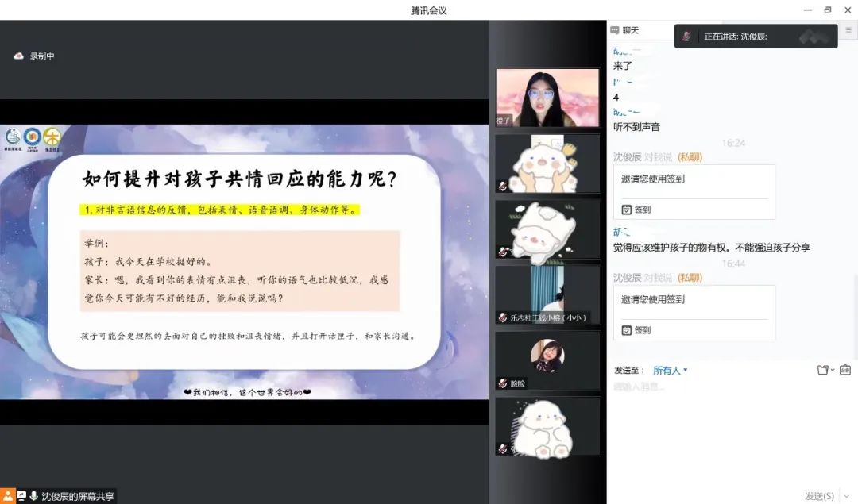Click the first 签到 check-in button (16:24)
The height and width of the screenshot is (504, 858).
636,210
